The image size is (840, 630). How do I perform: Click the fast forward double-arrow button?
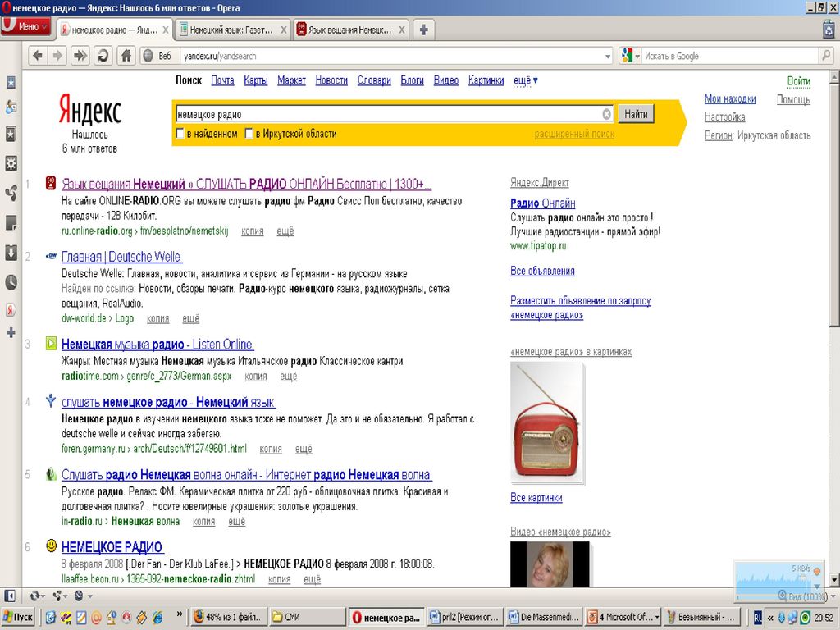tap(80, 56)
